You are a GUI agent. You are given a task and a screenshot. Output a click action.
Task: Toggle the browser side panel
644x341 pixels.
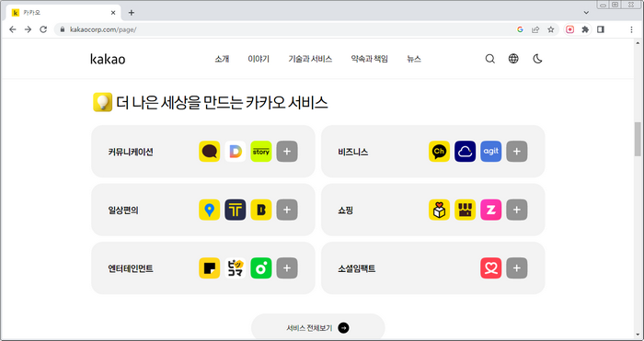click(x=601, y=29)
